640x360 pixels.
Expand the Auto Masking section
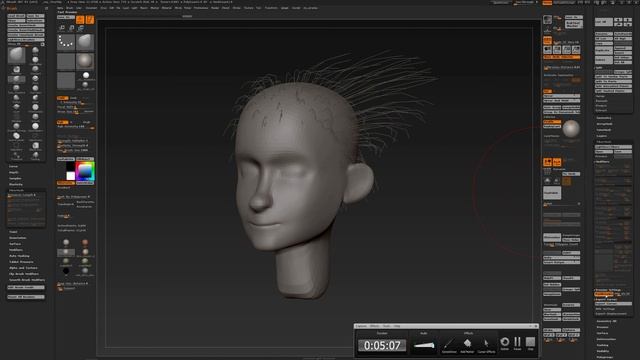(x=19, y=256)
